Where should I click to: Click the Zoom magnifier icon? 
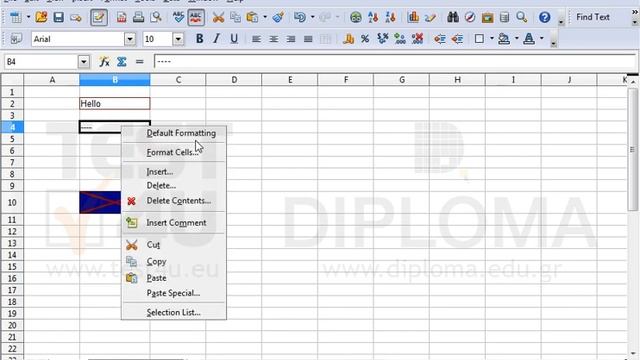(522, 17)
